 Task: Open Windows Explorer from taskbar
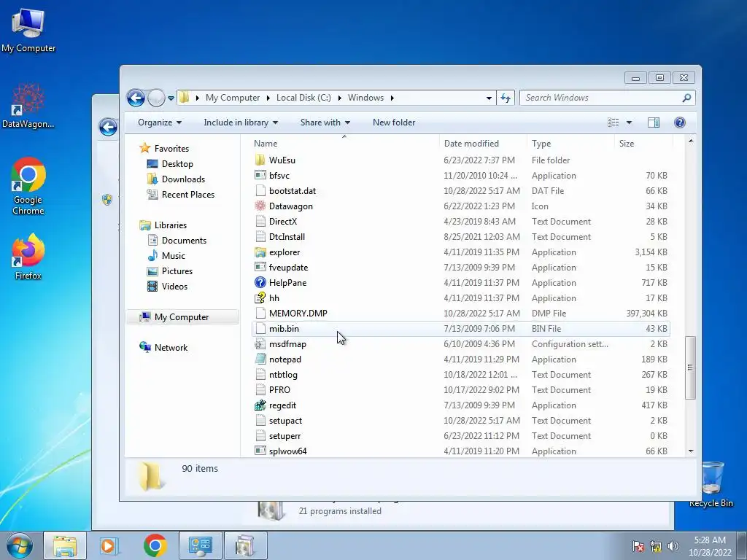(x=65, y=545)
